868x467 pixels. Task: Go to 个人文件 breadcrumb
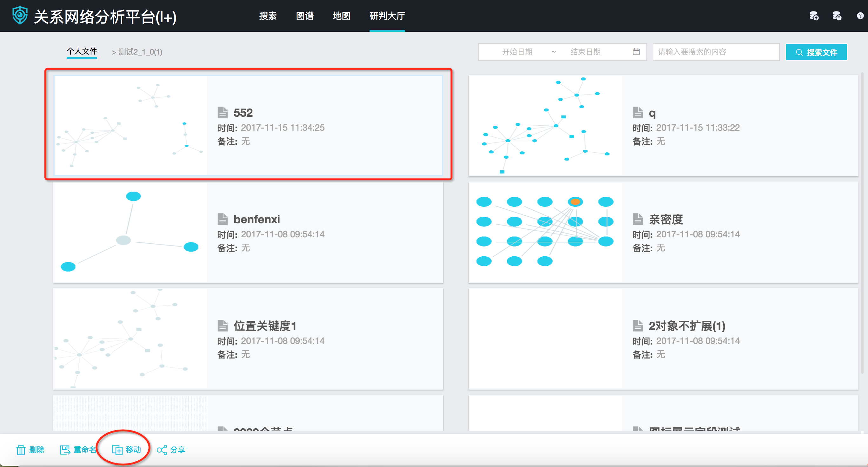click(x=82, y=51)
